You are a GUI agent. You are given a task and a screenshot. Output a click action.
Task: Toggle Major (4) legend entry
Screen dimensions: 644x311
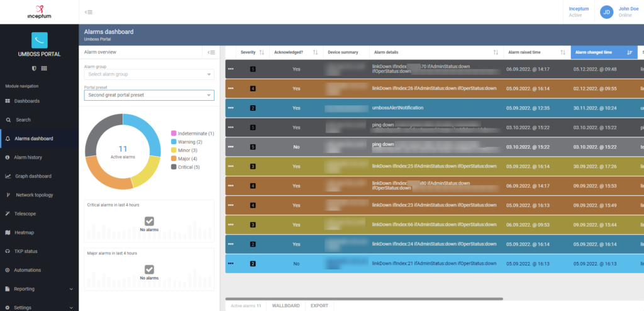pos(184,159)
